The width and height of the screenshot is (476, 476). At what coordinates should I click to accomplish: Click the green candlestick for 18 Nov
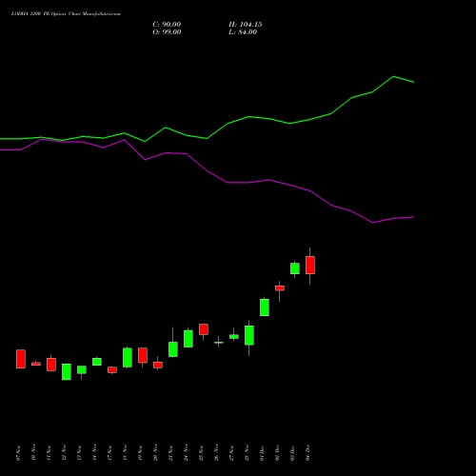(x=128, y=358)
